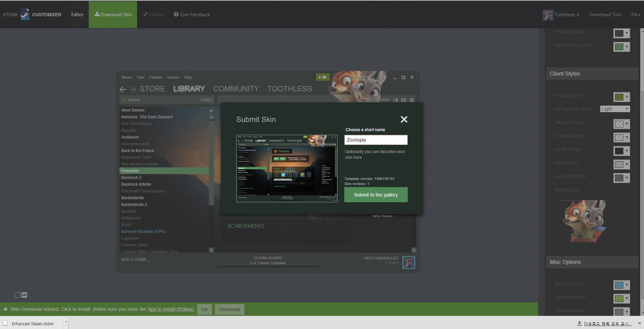
Task: Expand the EN language selector
Action: tap(635, 14)
